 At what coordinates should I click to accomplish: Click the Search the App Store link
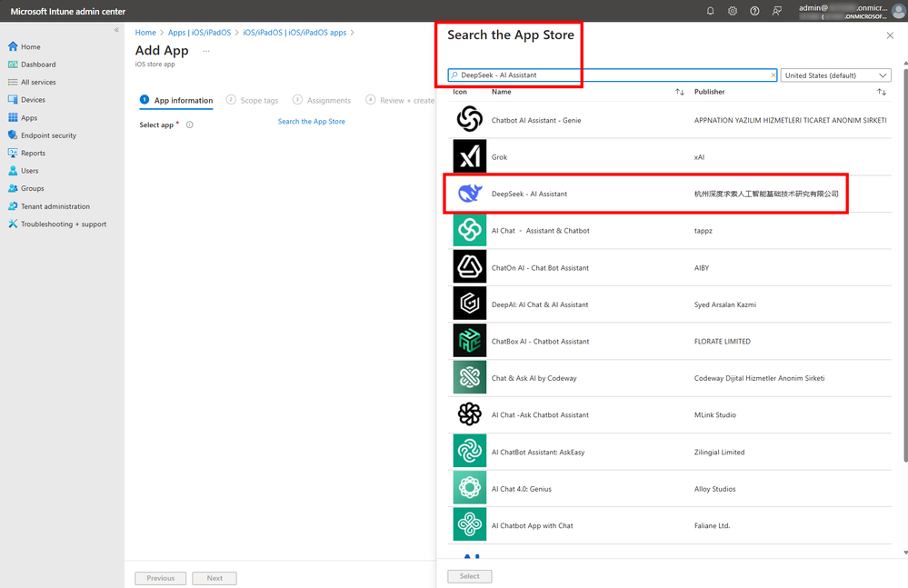(x=312, y=122)
